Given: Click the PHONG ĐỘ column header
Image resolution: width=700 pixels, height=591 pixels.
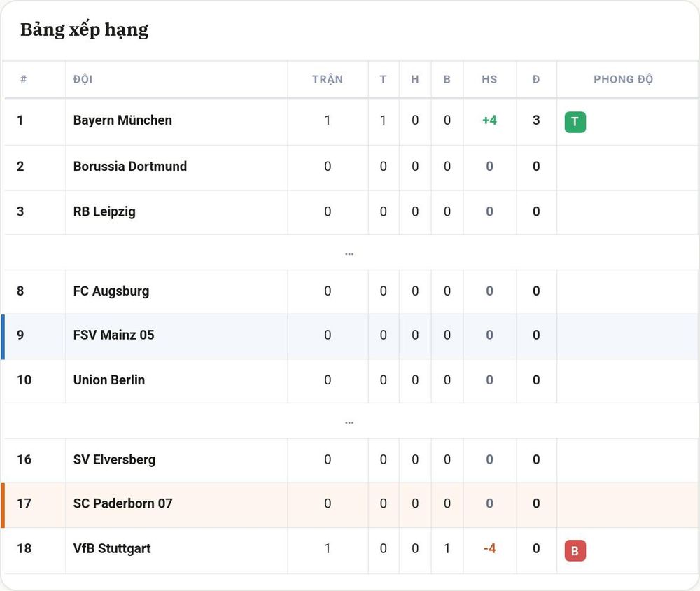Looking at the screenshot, I should (x=623, y=80).
